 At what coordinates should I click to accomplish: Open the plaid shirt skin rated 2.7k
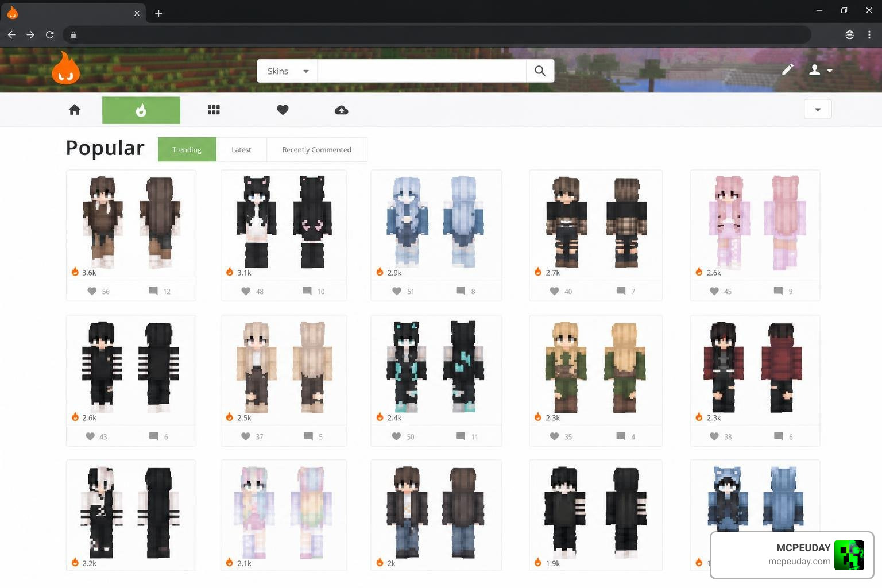point(595,224)
